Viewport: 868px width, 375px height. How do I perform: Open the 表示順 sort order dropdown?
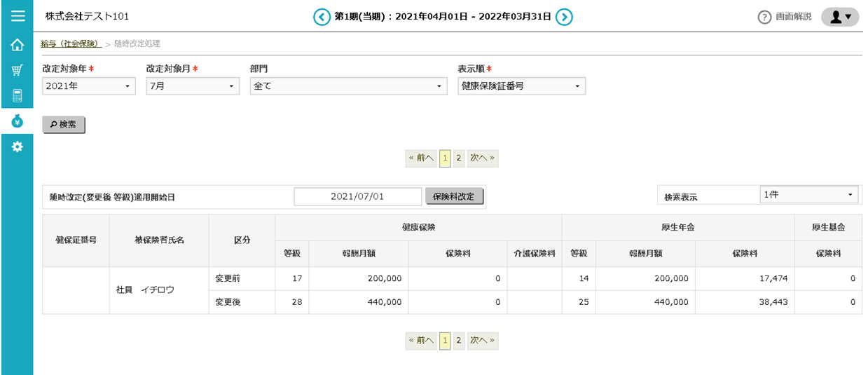[x=521, y=86]
